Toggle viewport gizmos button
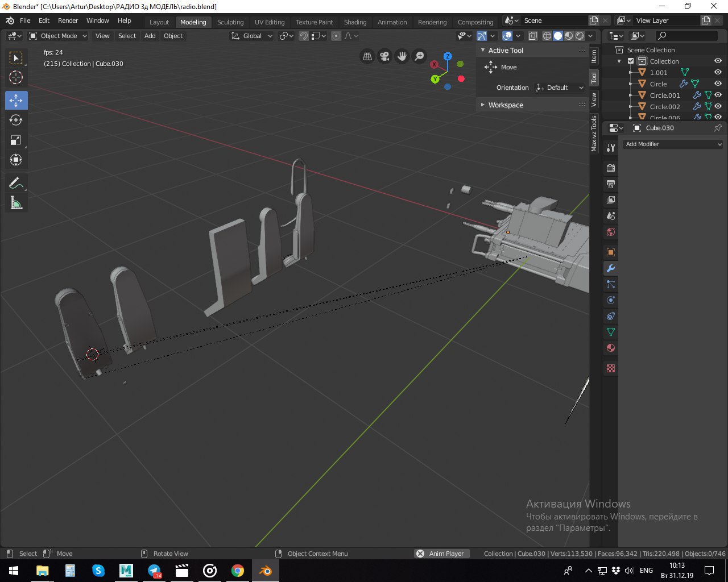This screenshot has height=582, width=728. point(482,36)
